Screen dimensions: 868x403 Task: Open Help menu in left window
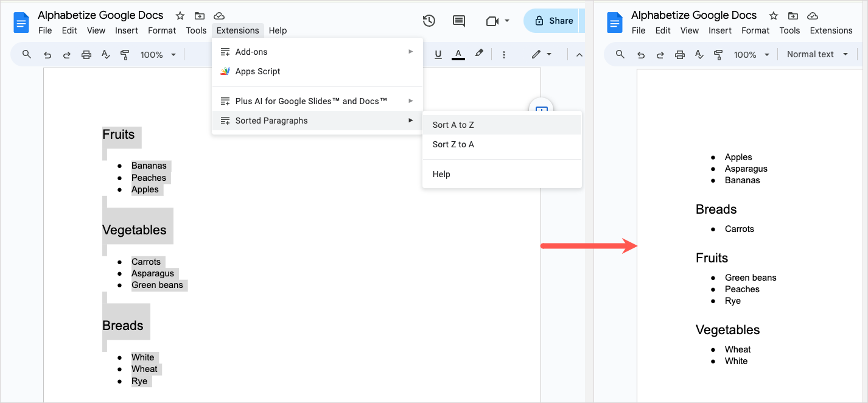tap(278, 30)
